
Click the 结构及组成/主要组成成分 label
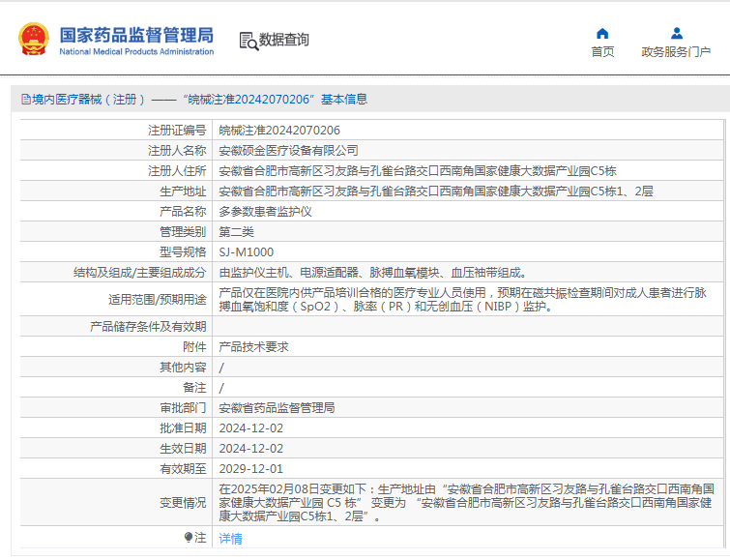pos(139,273)
